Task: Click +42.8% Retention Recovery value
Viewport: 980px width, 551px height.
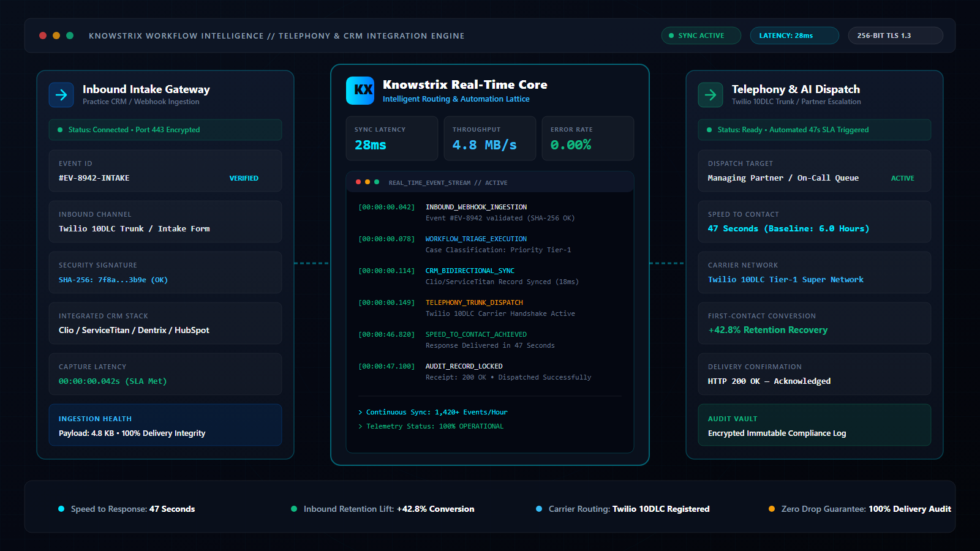Action: [x=768, y=330]
